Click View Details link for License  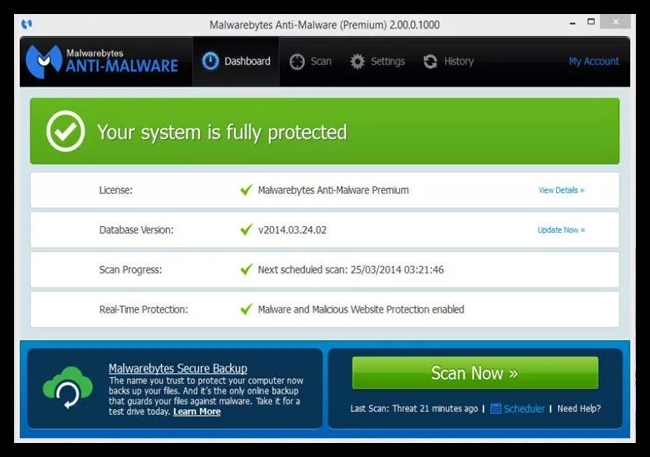[x=561, y=190]
